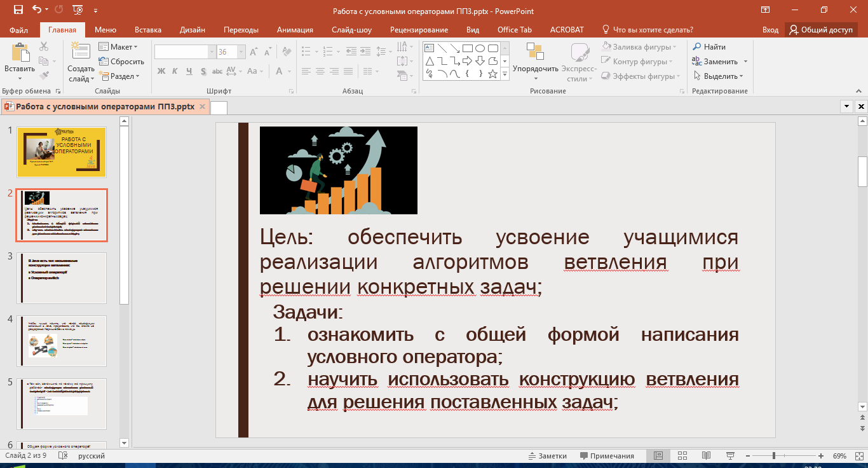This screenshot has width=868, height=468.
Task: Expand the font name combo box
Action: [x=212, y=52]
